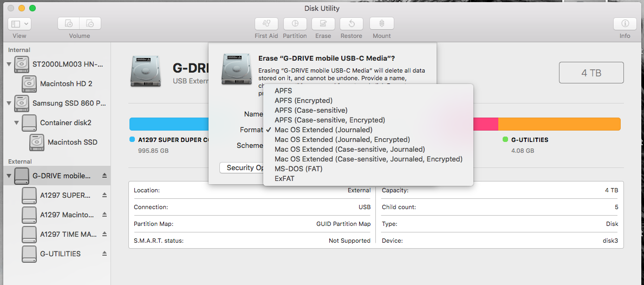Eject the A1297 Macinto volume
The image size is (644, 285).
pyautogui.click(x=105, y=215)
